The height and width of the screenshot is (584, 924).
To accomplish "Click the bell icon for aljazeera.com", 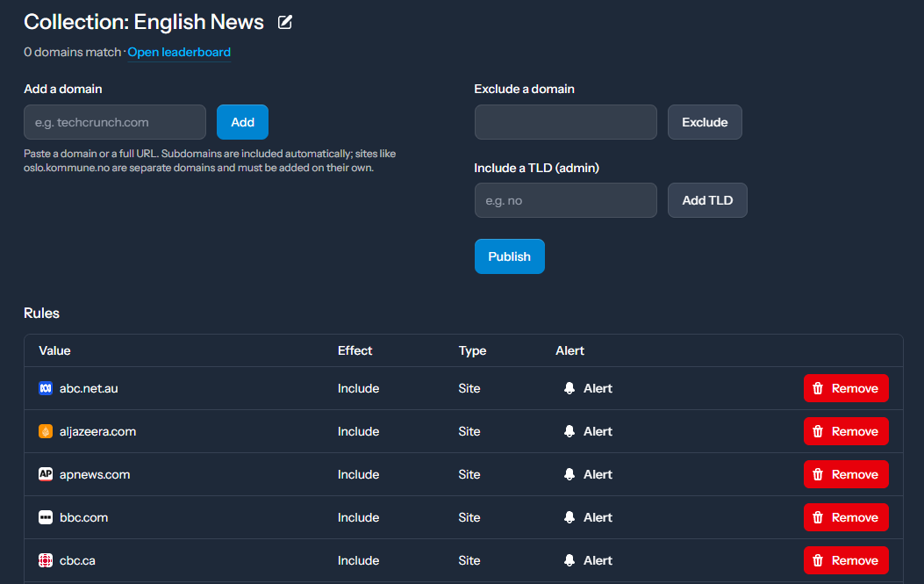I will [x=569, y=431].
